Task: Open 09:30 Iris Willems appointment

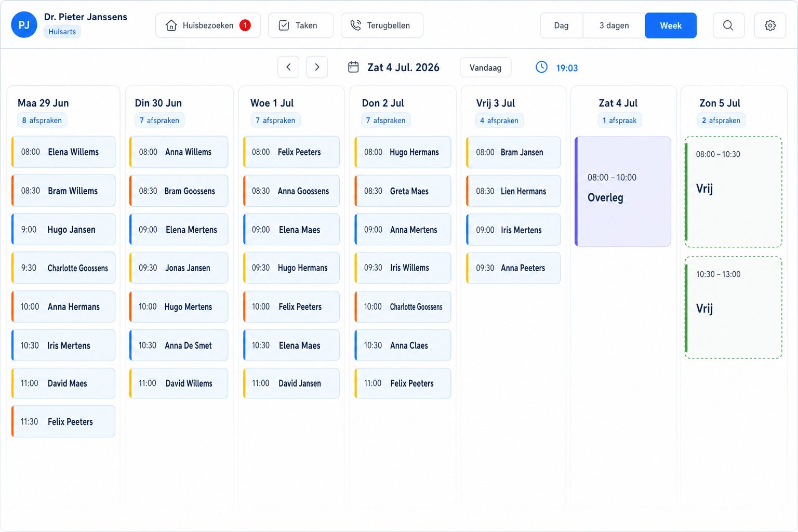Action: (x=403, y=268)
